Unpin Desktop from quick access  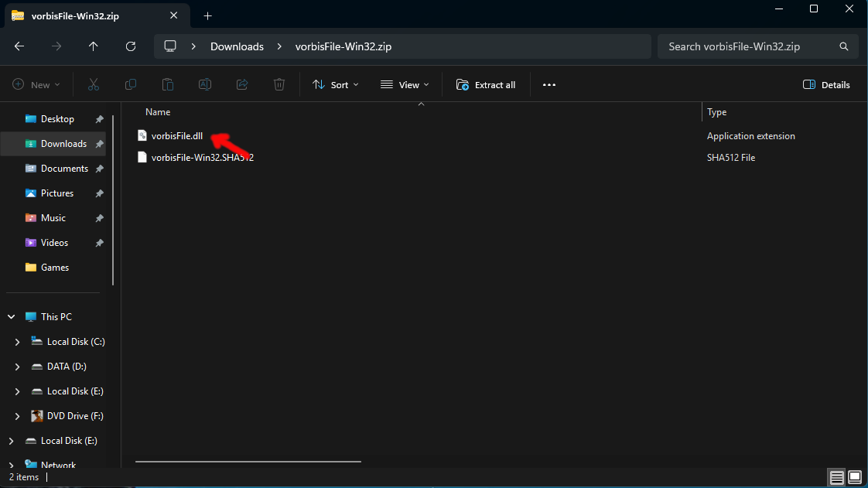pos(100,119)
